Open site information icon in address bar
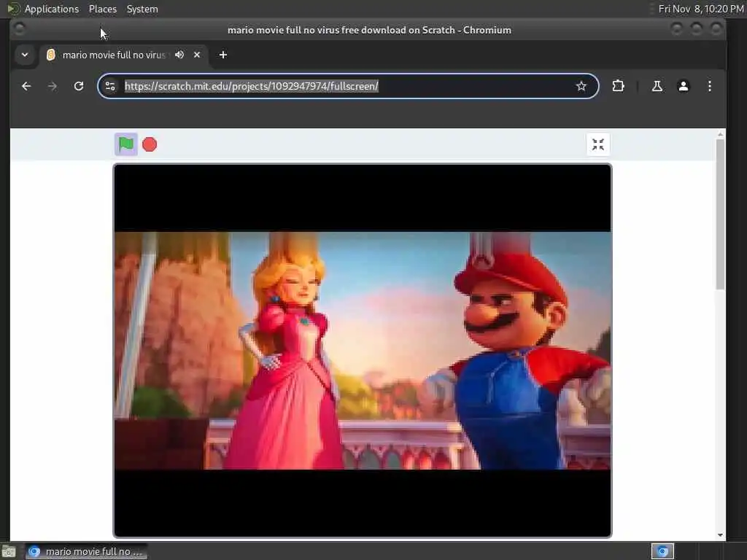Viewport: 747px width, 560px height. [x=110, y=86]
